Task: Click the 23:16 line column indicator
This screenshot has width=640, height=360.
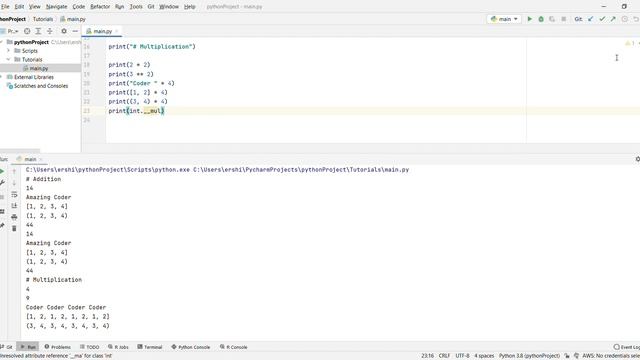Action: 427,356
